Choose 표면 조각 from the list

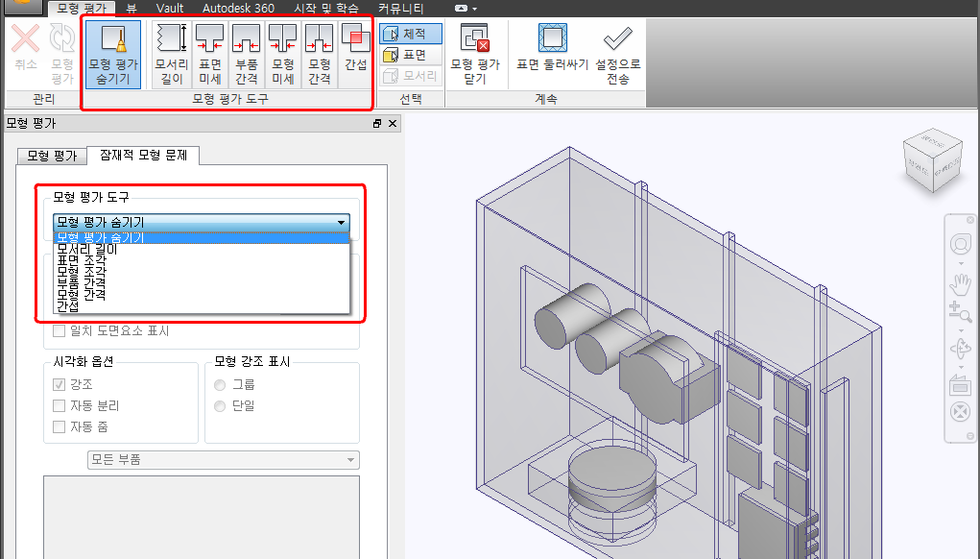[x=202, y=260]
